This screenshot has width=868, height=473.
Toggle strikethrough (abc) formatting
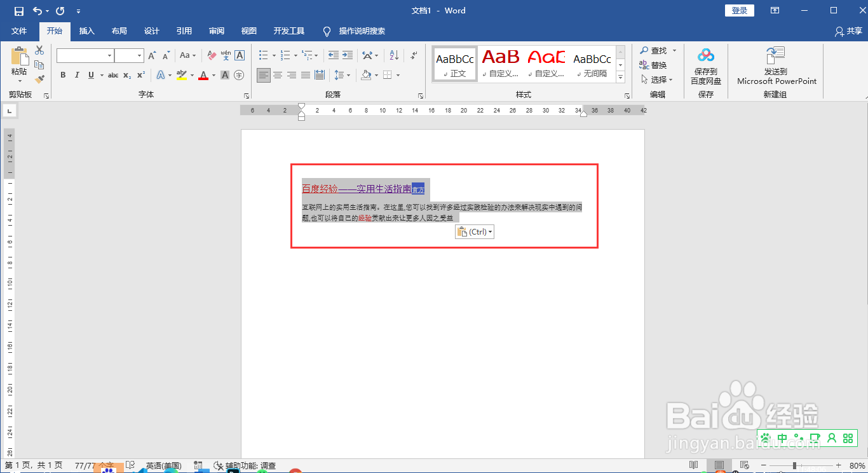[113, 75]
